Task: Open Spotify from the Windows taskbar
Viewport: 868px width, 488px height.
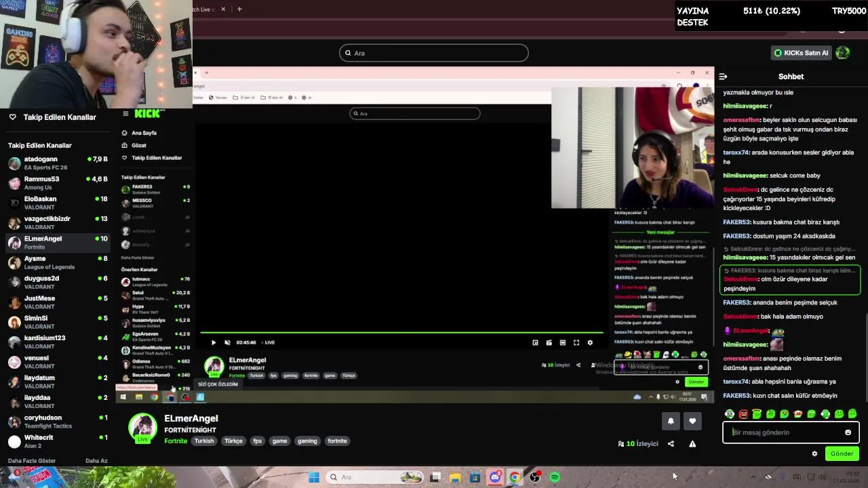Action: (x=555, y=477)
